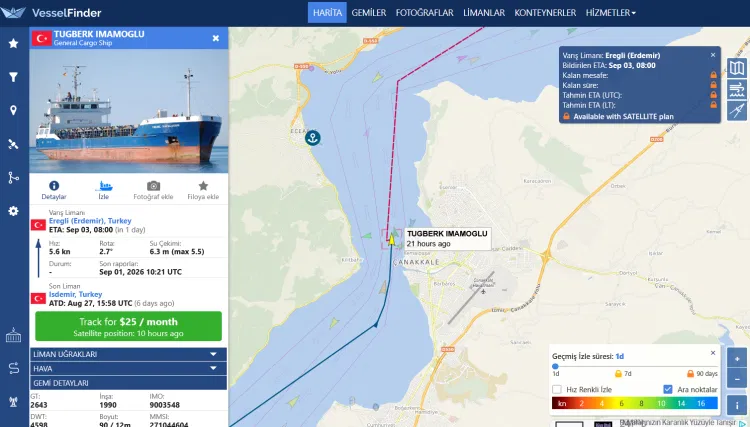Click GEMİ DETAYLARI section header
This screenshot has height=427, width=750.
click(128, 383)
